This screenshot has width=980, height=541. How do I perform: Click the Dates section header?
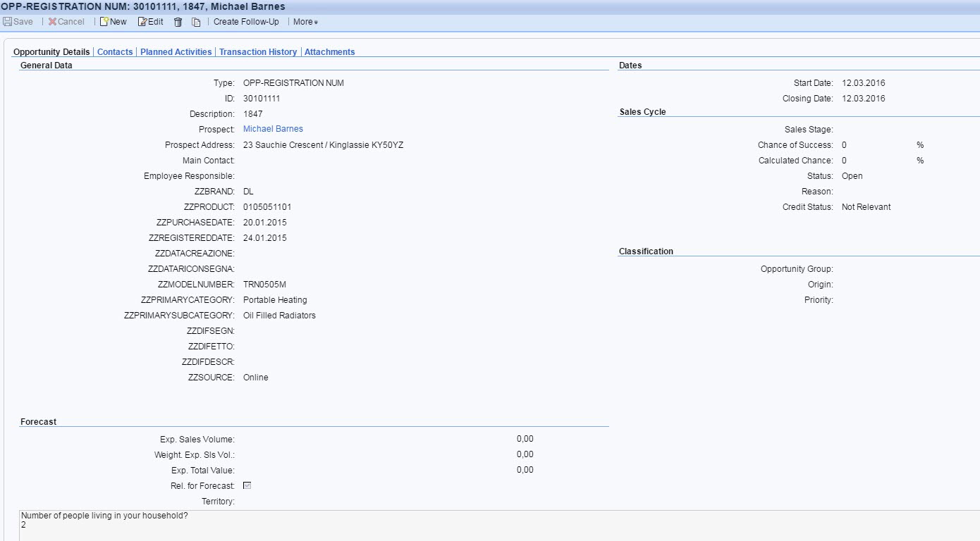pyautogui.click(x=630, y=66)
